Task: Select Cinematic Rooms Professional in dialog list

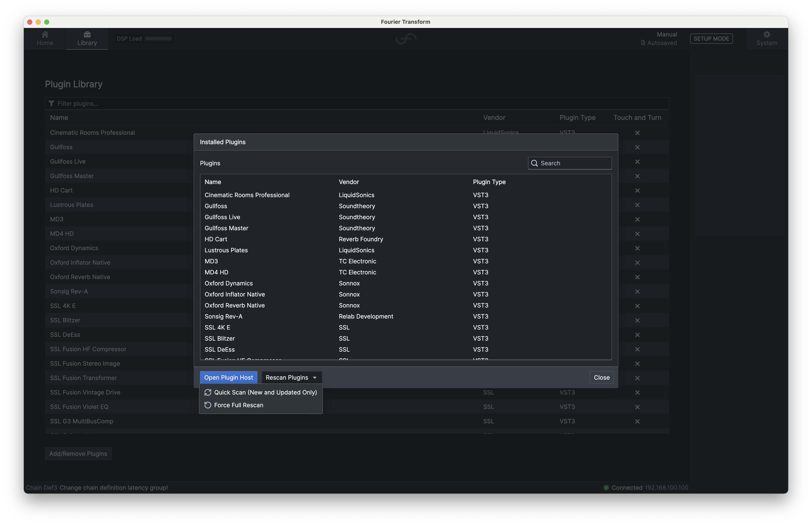Action: [406, 195]
